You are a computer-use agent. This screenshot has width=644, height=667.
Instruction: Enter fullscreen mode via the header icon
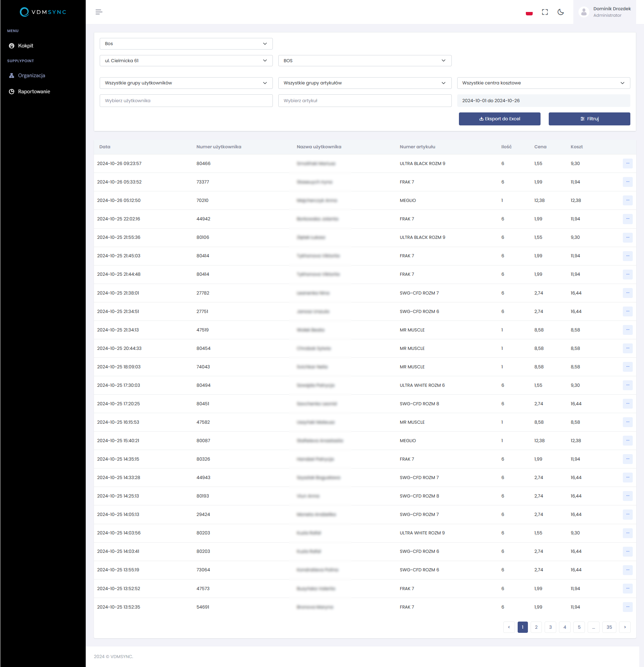click(545, 12)
